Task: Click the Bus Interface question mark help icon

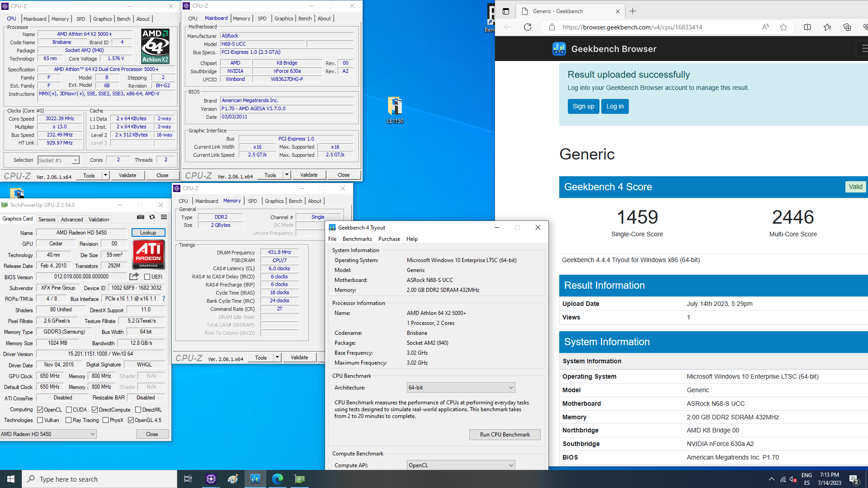Action: point(164,299)
